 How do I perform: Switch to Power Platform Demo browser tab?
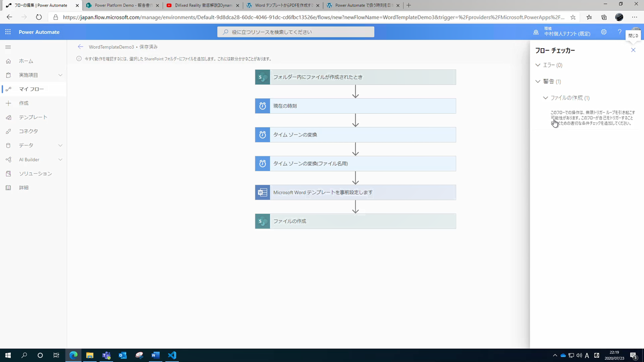(x=122, y=5)
